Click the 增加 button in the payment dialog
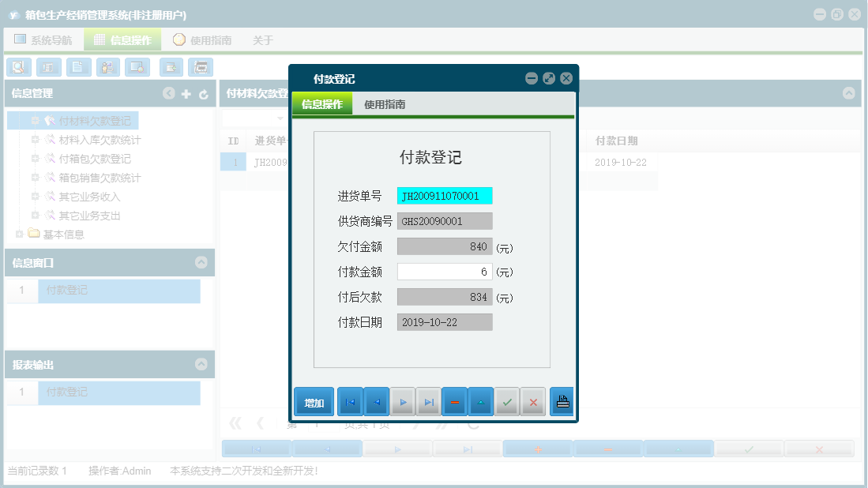868x488 pixels. [x=313, y=401]
